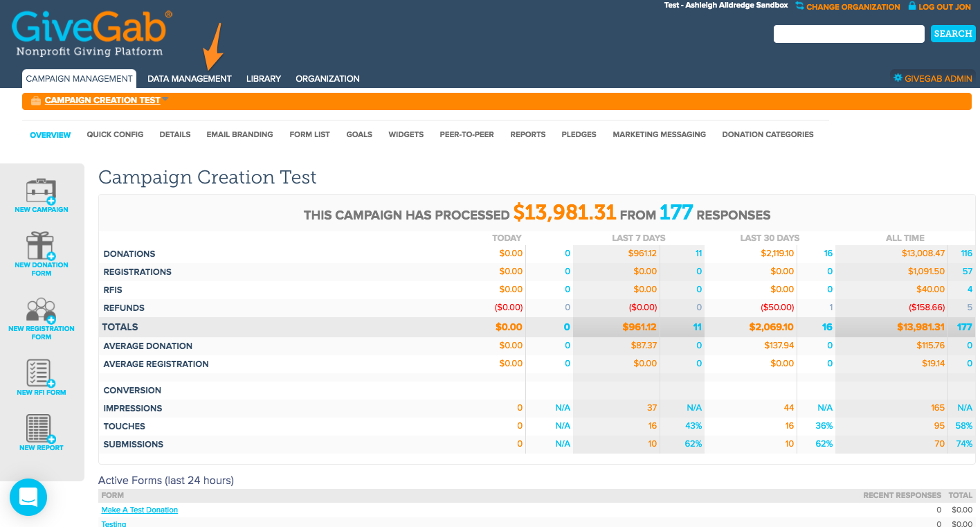Open the GiveGab Admin link

tap(938, 79)
